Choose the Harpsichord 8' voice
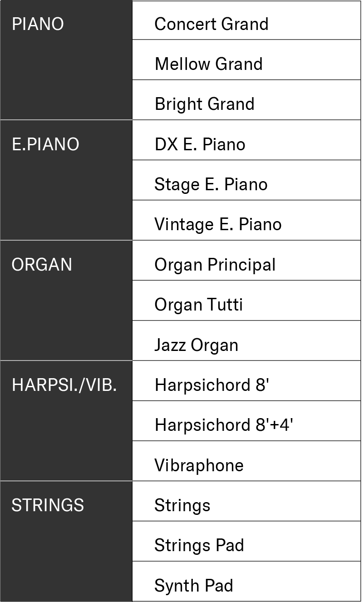Viewport: 364px width, 602px height. 212,385
